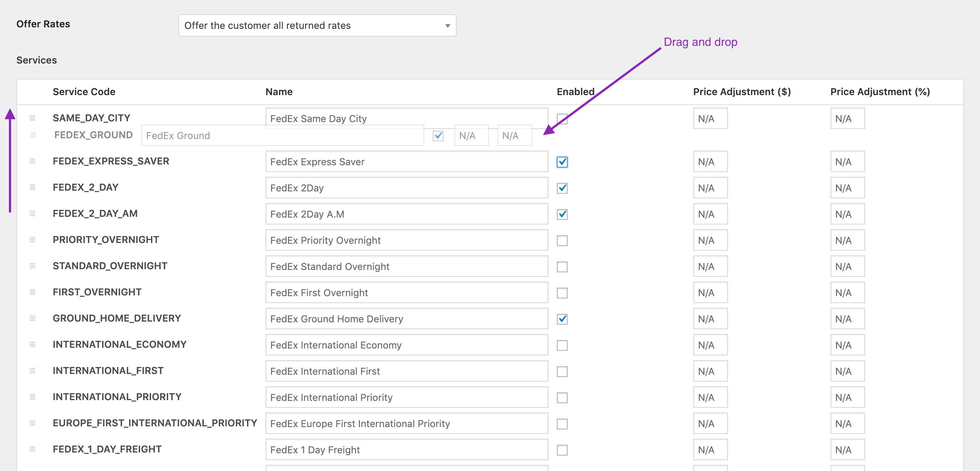Click the drag handle for PRIORITY_OVERNIGHT row
980x471 pixels.
tap(32, 240)
